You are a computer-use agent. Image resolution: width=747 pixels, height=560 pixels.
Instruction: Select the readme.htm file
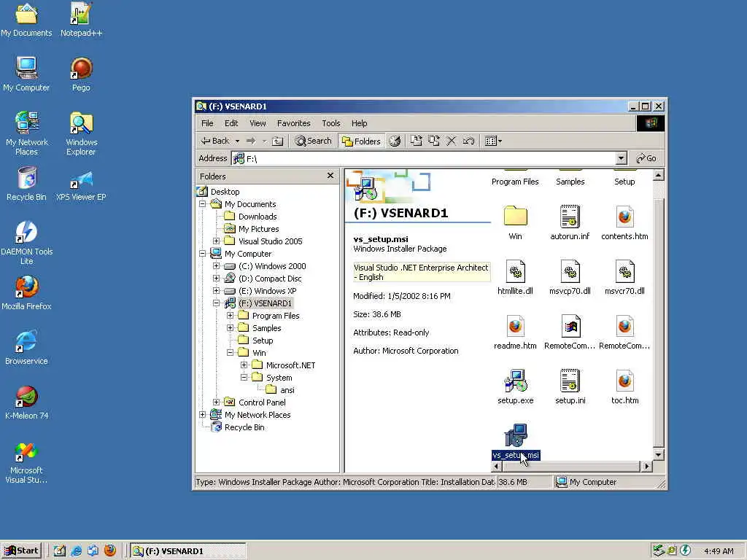coord(516,332)
